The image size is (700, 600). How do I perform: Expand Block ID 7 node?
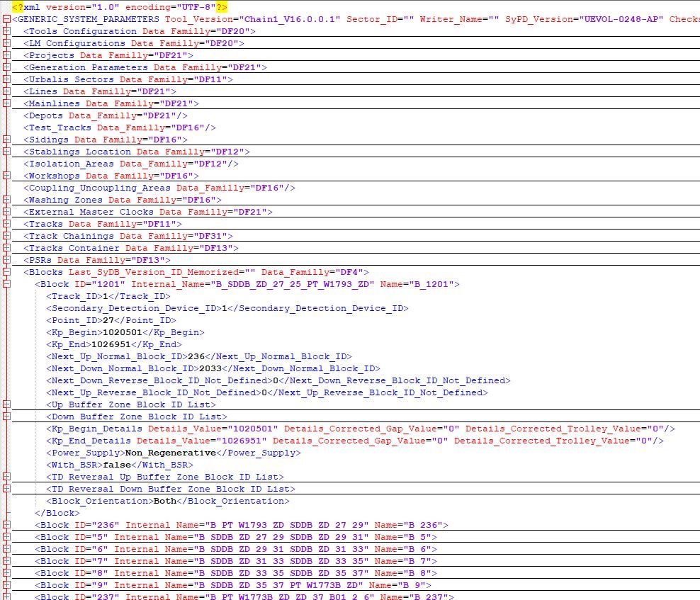[x=6, y=562]
